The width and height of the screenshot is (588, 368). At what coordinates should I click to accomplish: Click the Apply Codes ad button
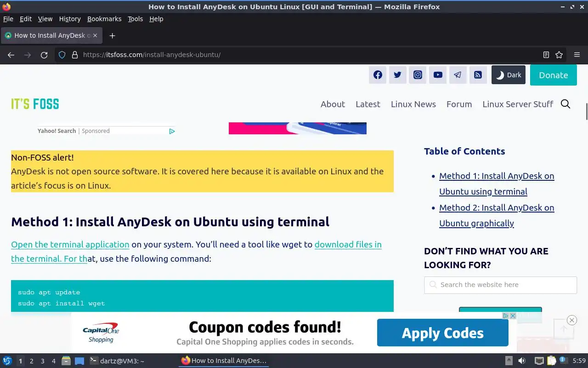click(x=443, y=333)
